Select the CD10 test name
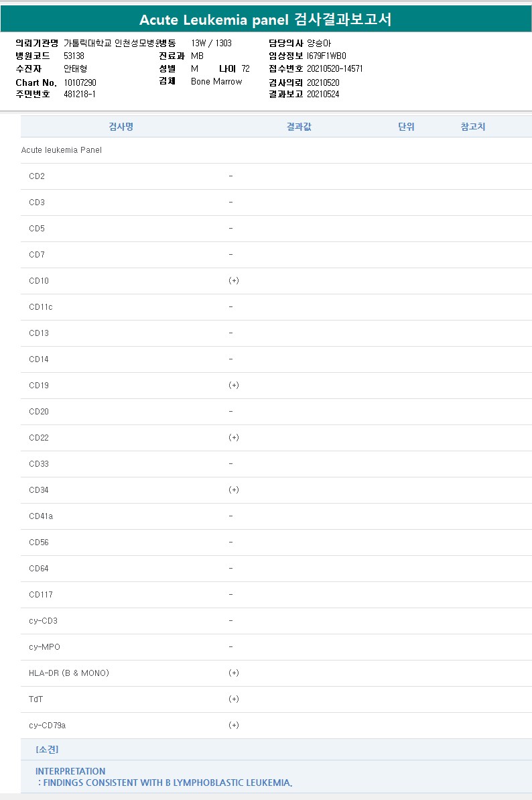The image size is (532, 800). 39,281
